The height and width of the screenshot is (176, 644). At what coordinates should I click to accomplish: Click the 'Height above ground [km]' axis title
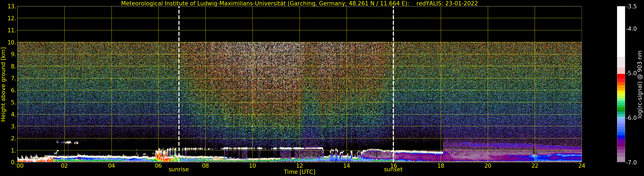click(3, 84)
